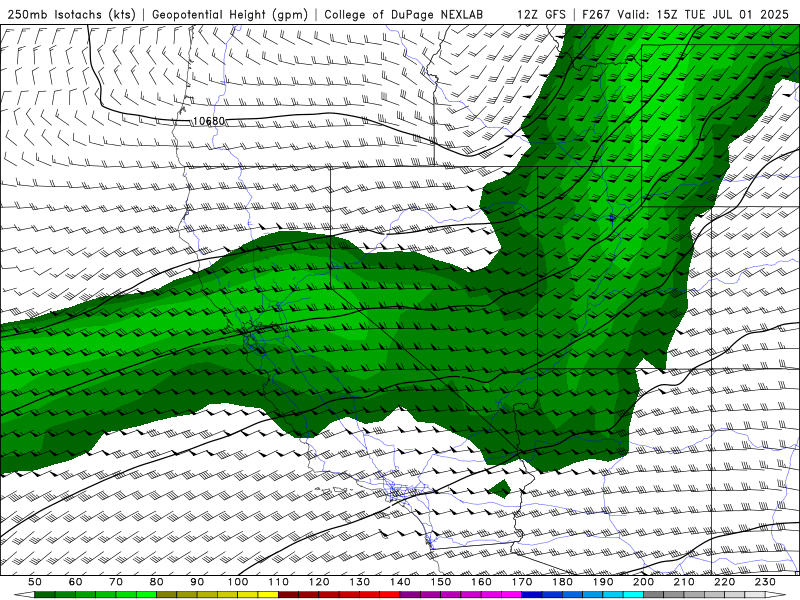
Task: Click the Geopotential Height (gpm) label
Action: pyautogui.click(x=230, y=14)
